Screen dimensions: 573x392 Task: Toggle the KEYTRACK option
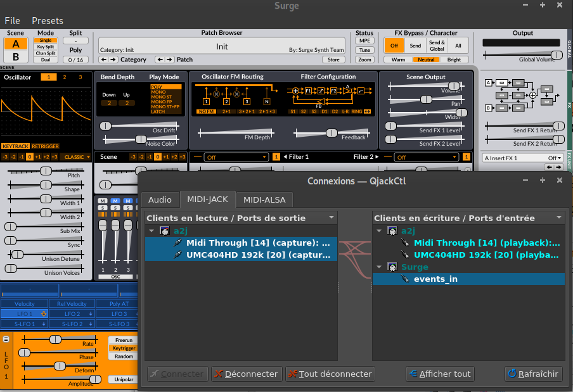15,146
